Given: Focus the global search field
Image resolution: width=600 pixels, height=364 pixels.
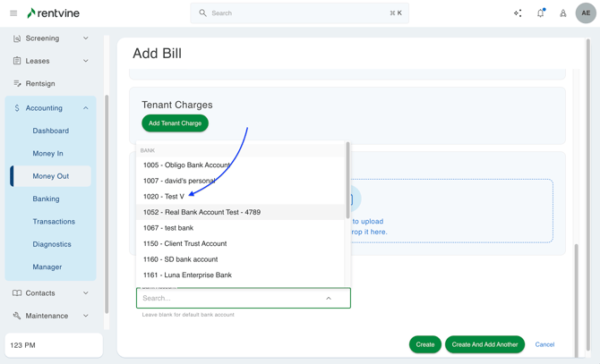Looking at the screenshot, I should tap(300, 13).
